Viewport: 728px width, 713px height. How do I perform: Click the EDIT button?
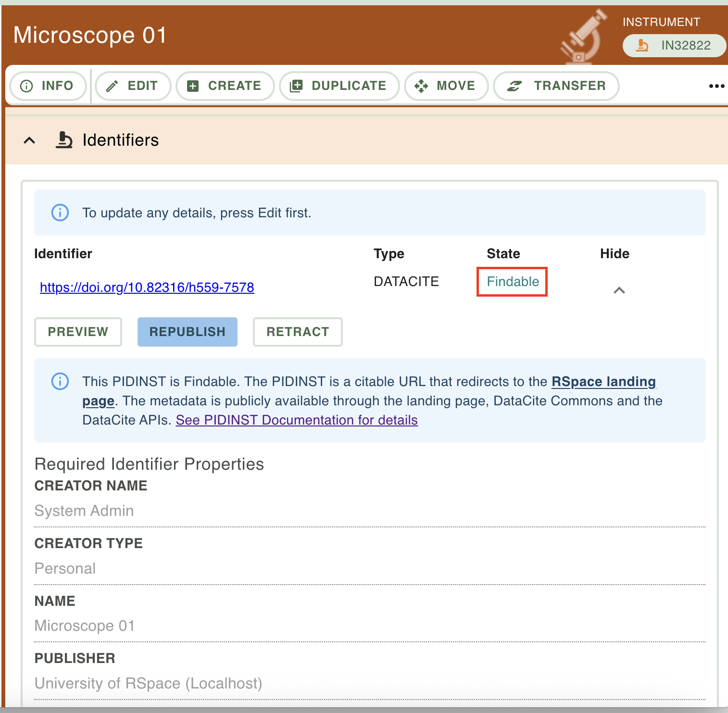point(133,86)
